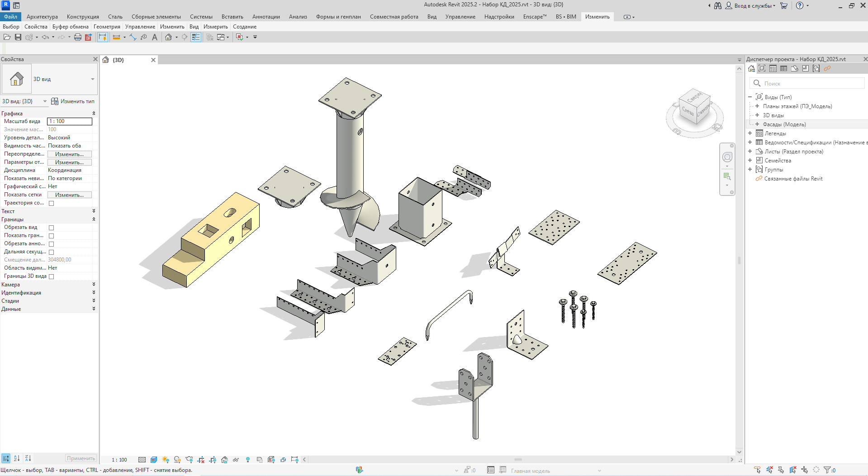Click 'Изменить...' button next to 'Показать сетки'
Screen dimensions: 868x476
coord(69,195)
